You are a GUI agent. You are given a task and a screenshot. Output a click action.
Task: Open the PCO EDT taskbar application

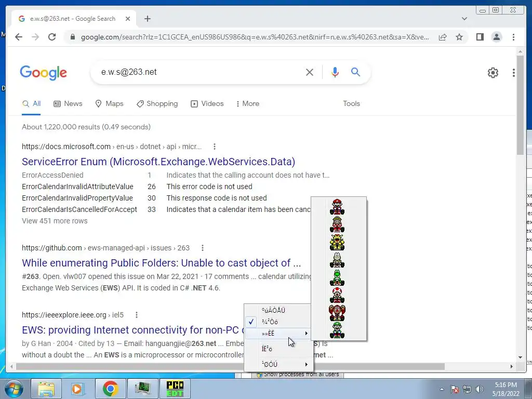coord(175,389)
